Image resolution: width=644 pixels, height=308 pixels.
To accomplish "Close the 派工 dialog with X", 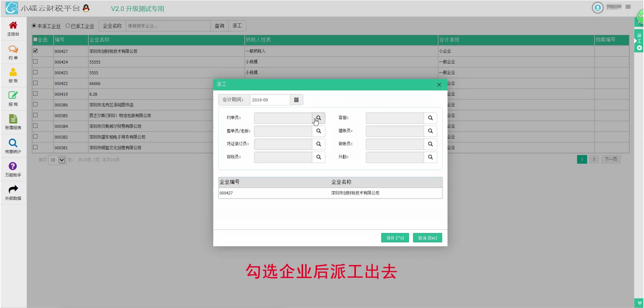I will 439,85.
